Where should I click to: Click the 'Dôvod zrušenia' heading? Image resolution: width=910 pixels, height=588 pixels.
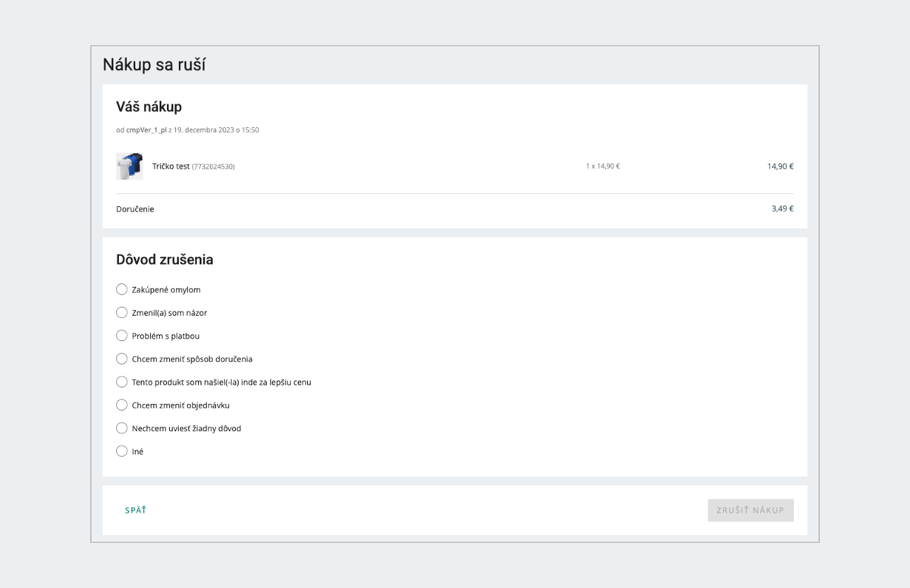pyautogui.click(x=165, y=259)
